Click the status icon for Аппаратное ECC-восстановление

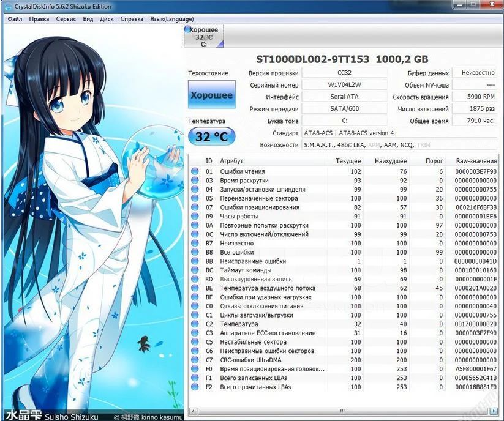[x=195, y=333]
